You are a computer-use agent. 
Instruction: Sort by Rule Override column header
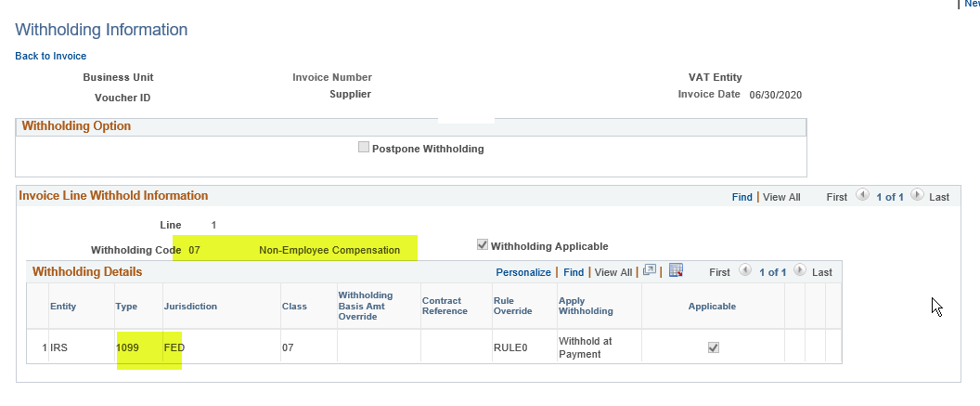pyautogui.click(x=512, y=306)
